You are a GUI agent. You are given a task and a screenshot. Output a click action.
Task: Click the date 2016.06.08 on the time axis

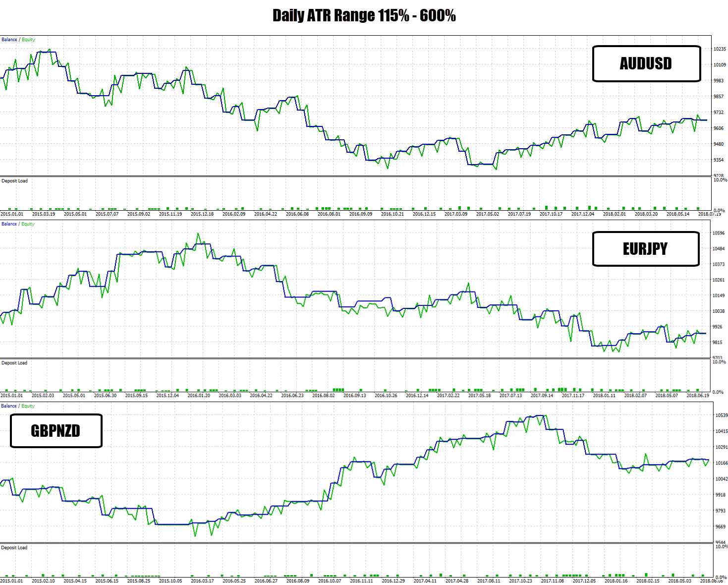(x=297, y=214)
